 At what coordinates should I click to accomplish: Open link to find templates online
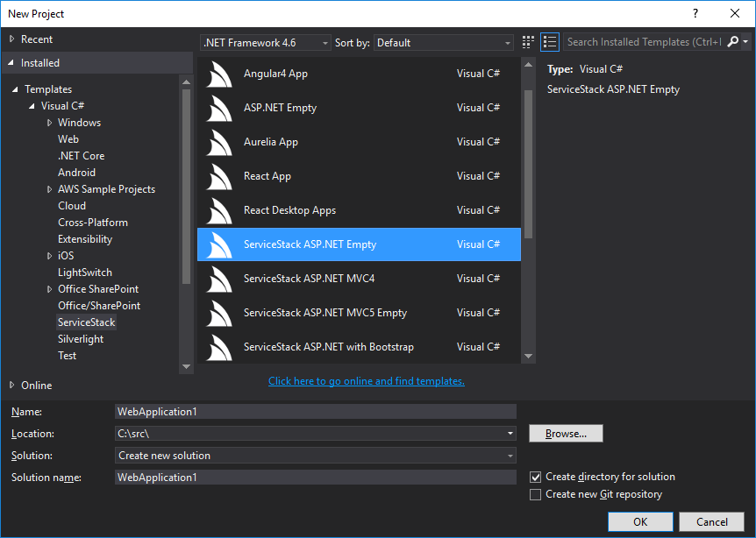pyautogui.click(x=367, y=381)
